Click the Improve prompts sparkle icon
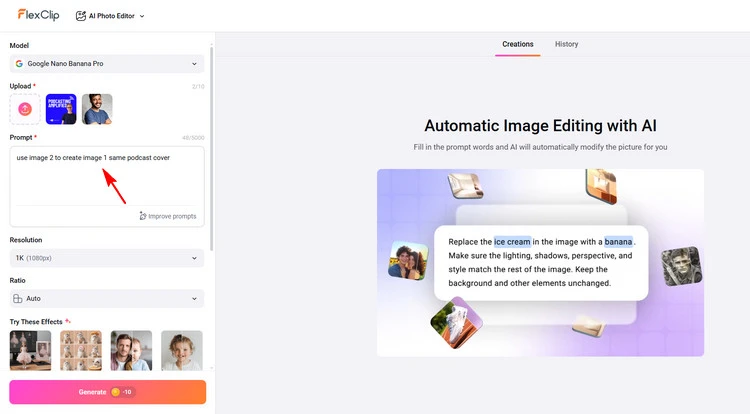750x414 pixels. pyautogui.click(x=143, y=216)
